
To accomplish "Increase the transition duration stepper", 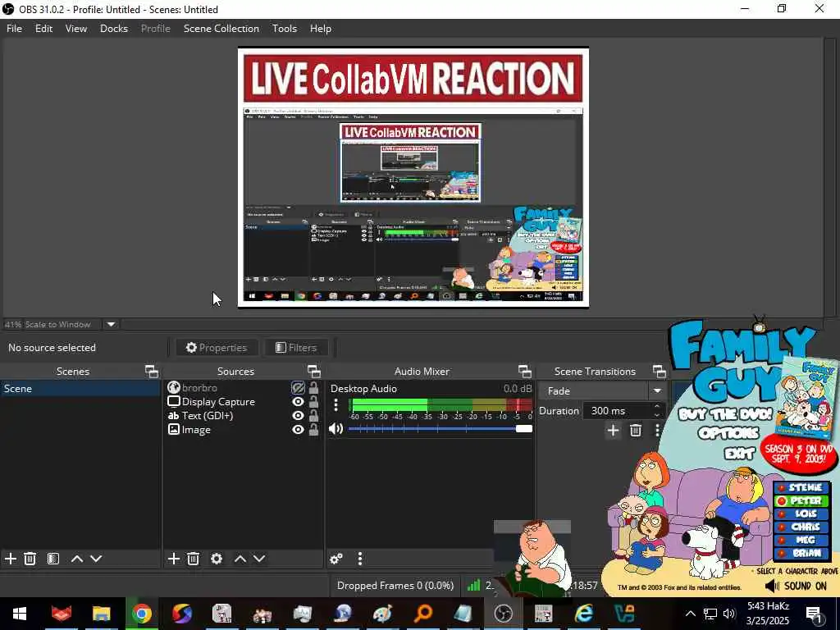I will pyautogui.click(x=657, y=407).
